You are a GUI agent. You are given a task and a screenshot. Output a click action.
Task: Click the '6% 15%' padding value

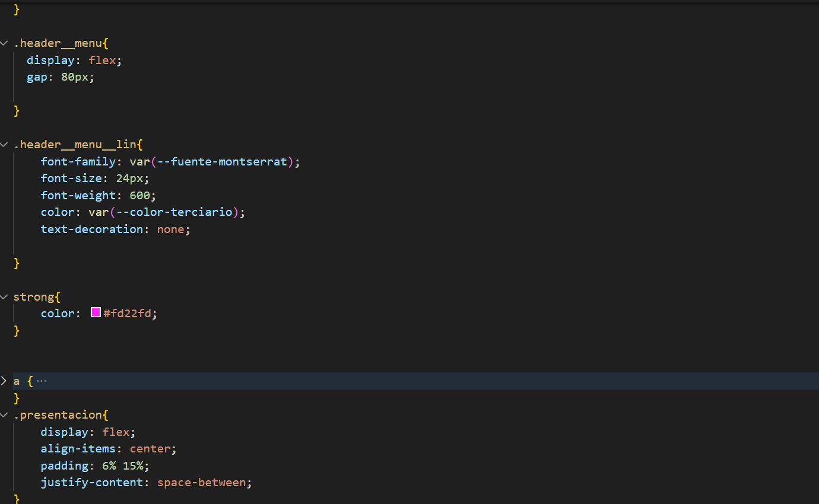tap(123, 466)
